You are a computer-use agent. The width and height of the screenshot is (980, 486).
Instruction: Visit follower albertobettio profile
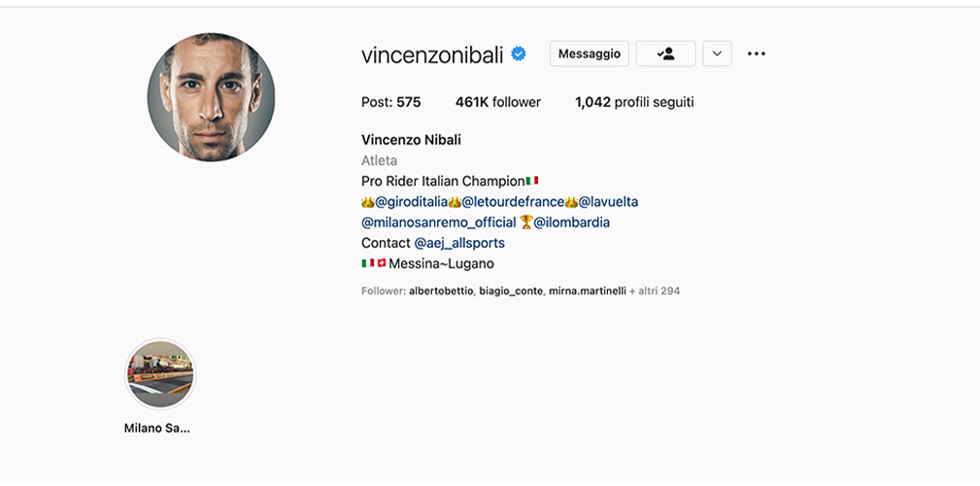(x=441, y=291)
